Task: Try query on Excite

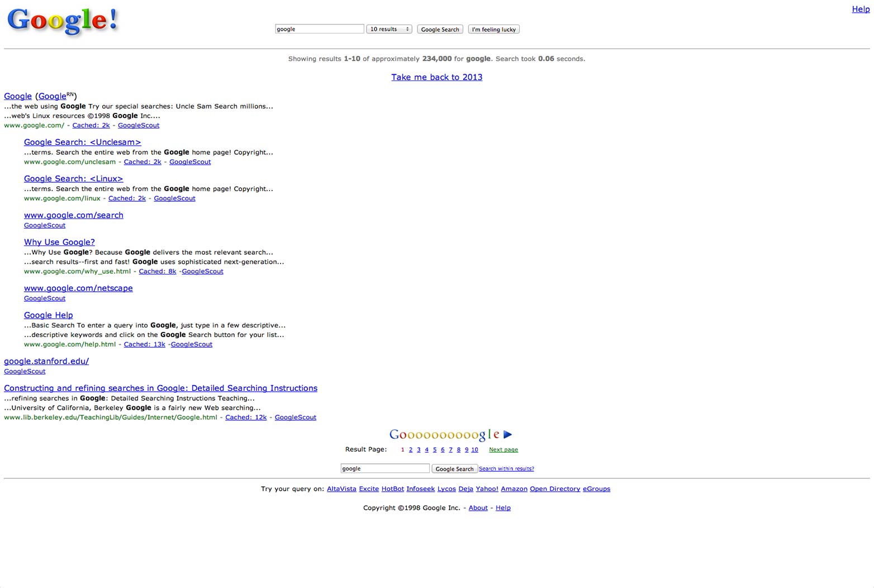Action: [x=369, y=489]
